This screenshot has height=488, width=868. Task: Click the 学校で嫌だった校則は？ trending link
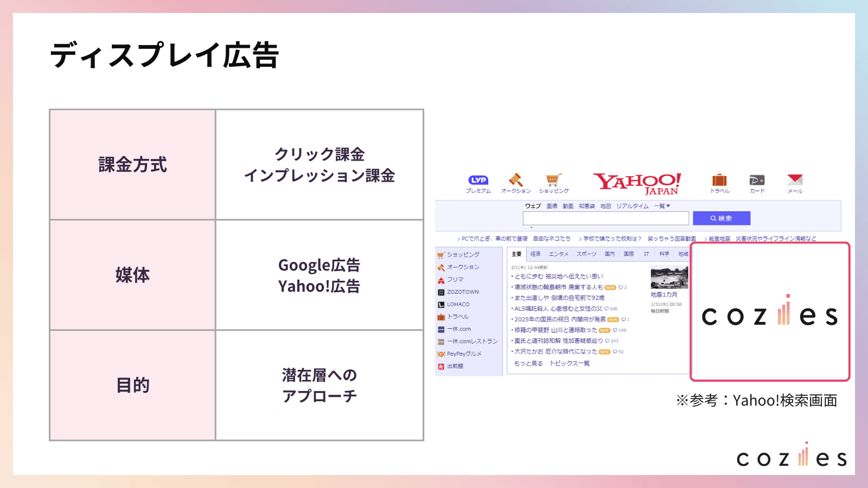612,239
